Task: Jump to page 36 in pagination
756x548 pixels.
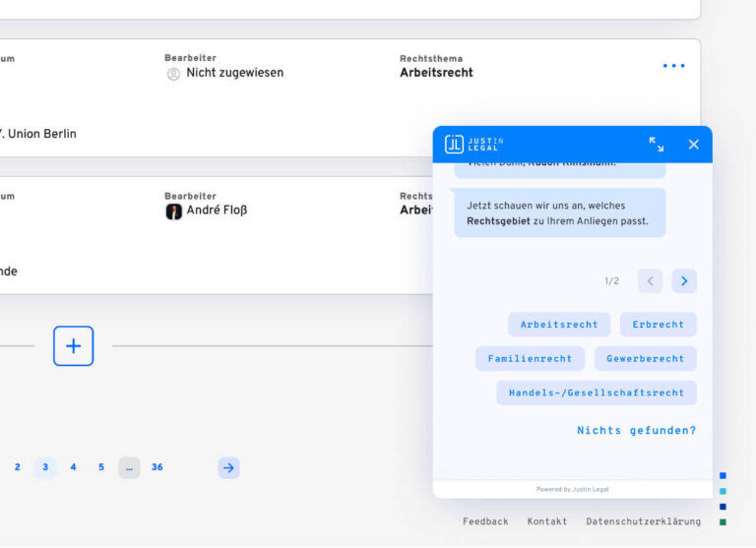Action: pos(157,467)
